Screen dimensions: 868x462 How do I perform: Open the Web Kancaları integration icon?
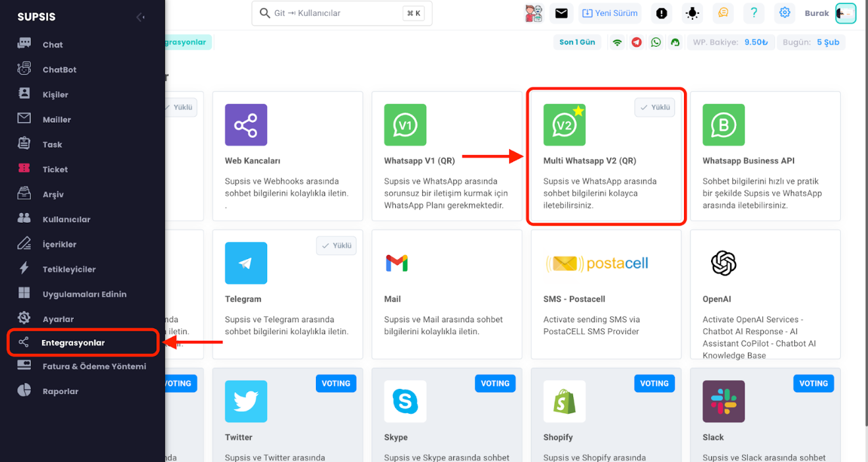point(246,125)
